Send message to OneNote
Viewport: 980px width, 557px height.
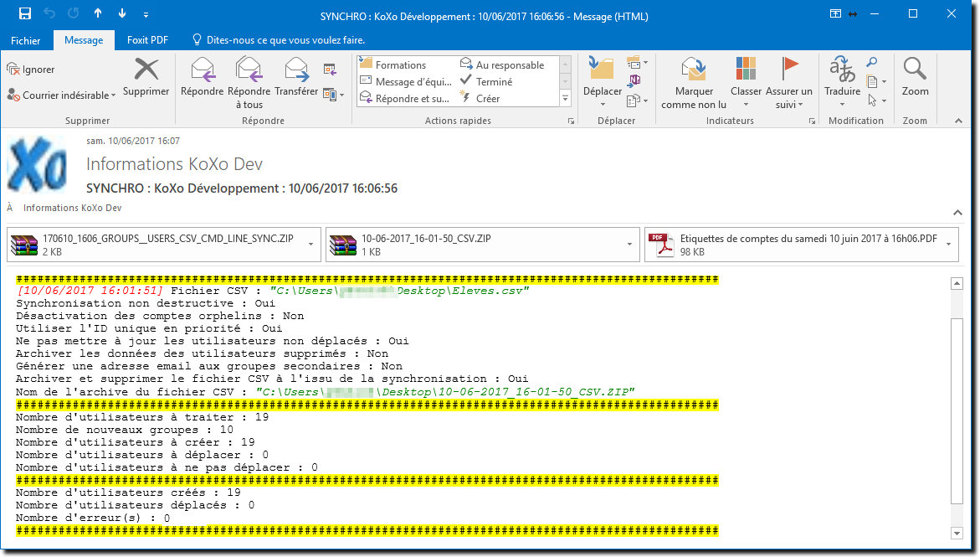click(x=634, y=80)
